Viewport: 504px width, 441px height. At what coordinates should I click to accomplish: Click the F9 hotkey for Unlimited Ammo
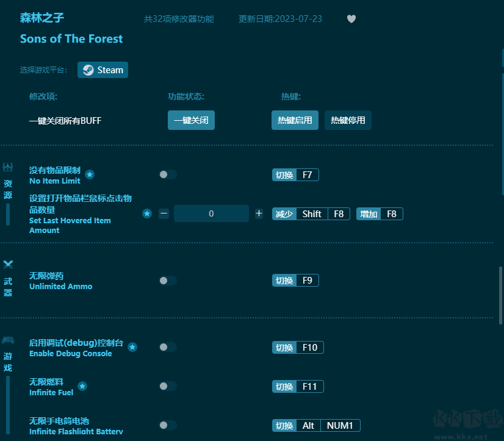tap(295, 281)
